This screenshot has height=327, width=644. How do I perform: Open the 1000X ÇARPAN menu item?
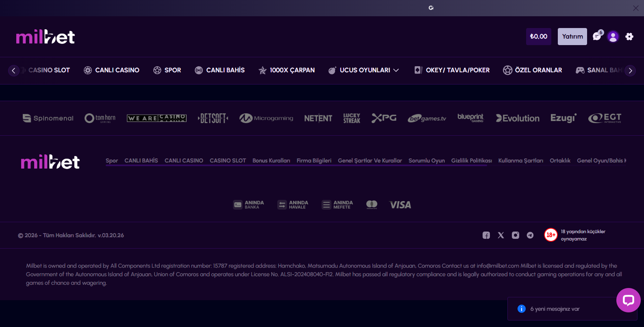coord(287,70)
